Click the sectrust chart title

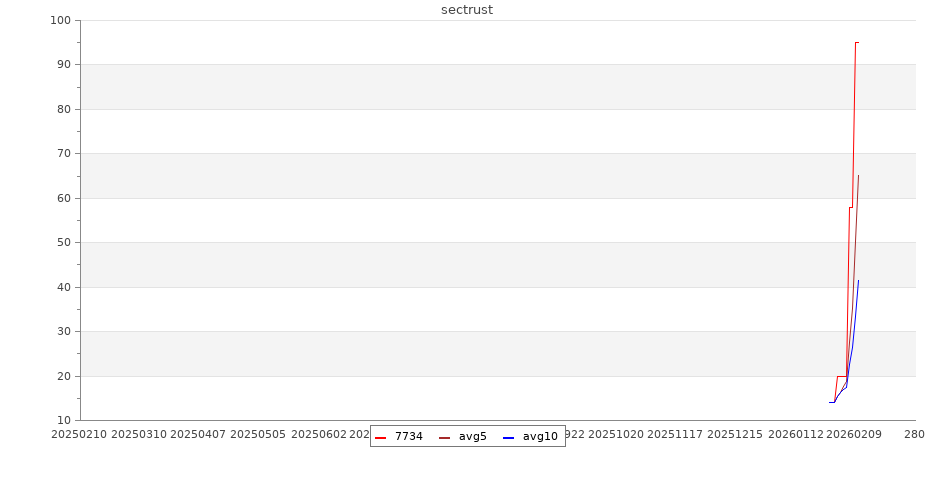(467, 10)
